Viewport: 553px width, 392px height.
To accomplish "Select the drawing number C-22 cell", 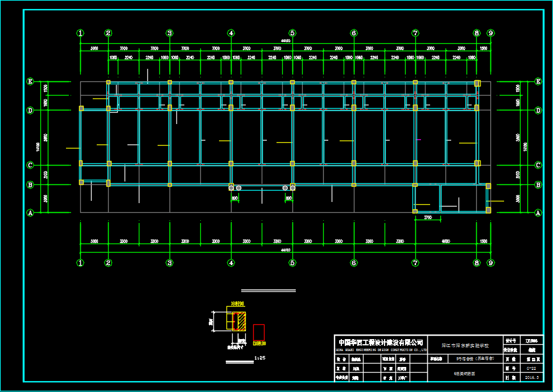I will pos(532,368).
